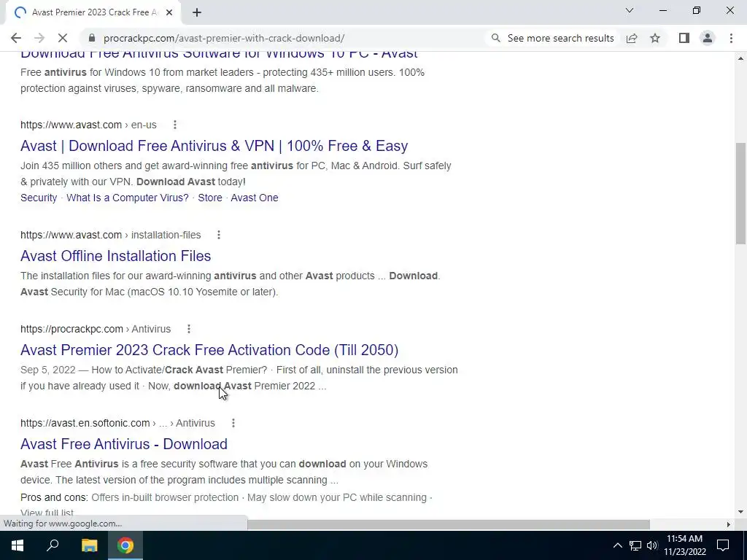Open options for installation-files result
This screenshot has height=560, width=747.
click(x=219, y=235)
